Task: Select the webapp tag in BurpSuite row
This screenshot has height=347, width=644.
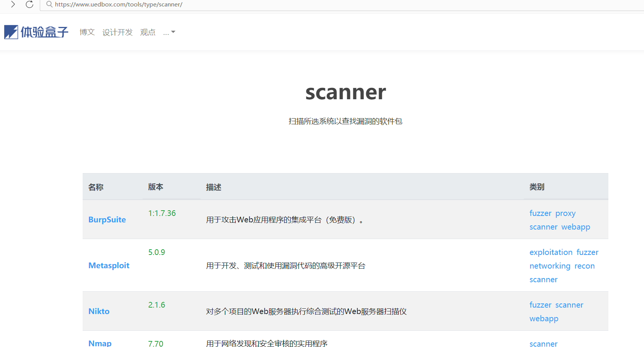Action: 576,227
